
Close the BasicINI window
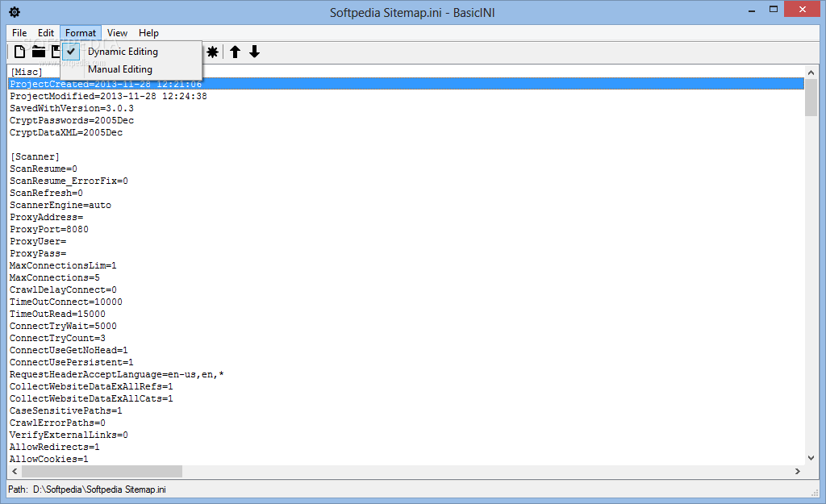coord(803,10)
